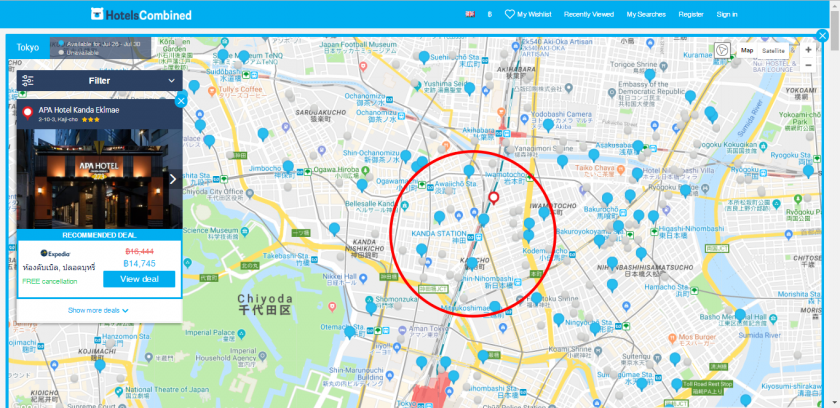This screenshot has width=840, height=408.
Task: Open the APA Hotel photo
Action: [100, 179]
